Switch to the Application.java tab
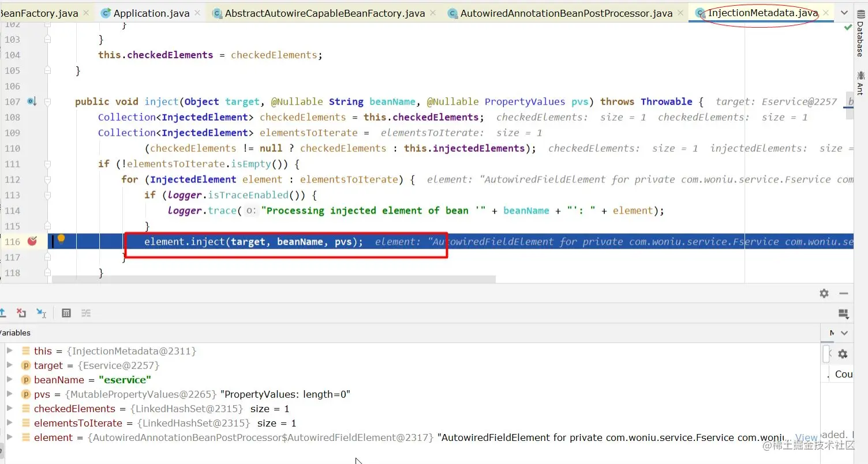 coord(150,13)
